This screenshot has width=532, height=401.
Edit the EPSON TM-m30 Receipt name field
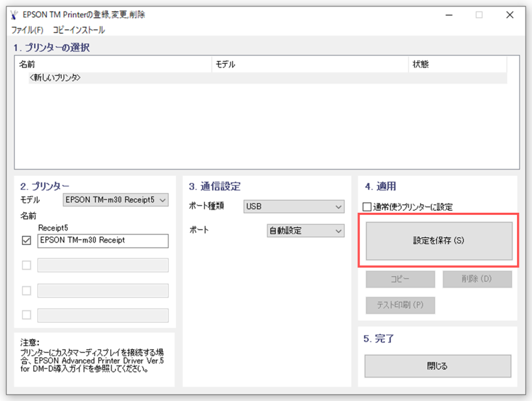pyautogui.click(x=103, y=241)
